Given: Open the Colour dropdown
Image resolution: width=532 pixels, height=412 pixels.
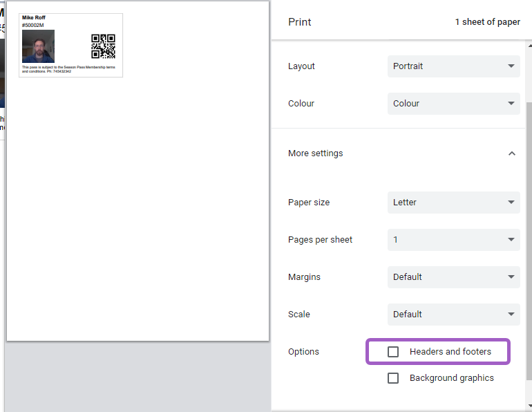Looking at the screenshot, I should (x=453, y=104).
